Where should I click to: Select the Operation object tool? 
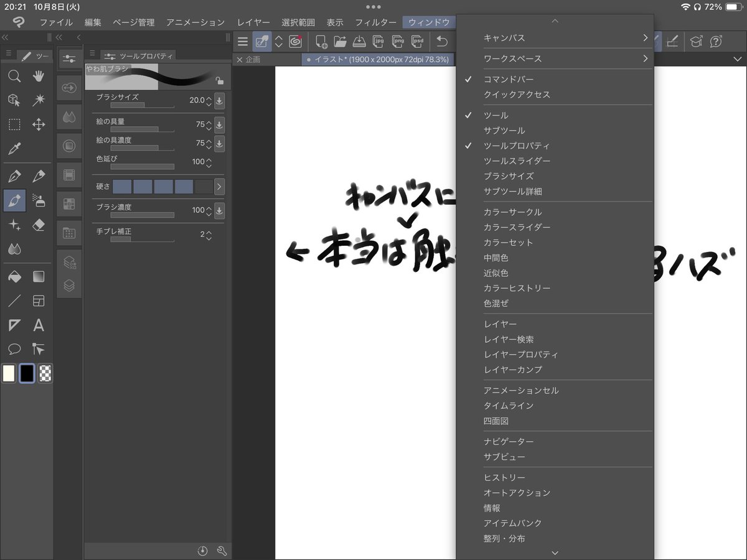[x=14, y=100]
